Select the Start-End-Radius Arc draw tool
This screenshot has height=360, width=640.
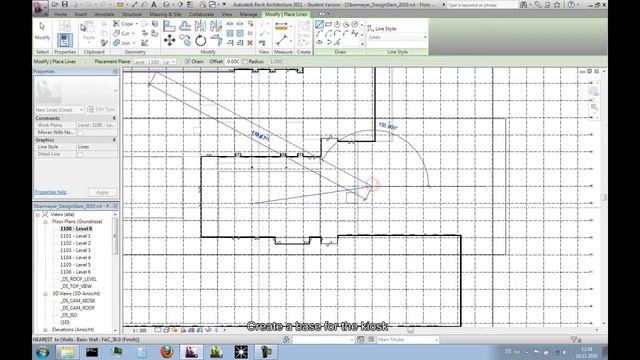[x=319, y=33]
